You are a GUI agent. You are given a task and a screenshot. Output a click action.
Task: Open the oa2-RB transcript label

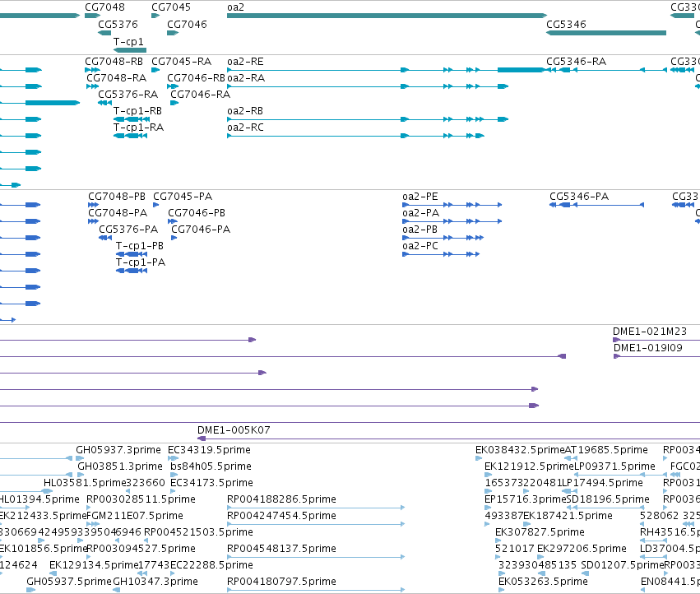click(x=245, y=111)
